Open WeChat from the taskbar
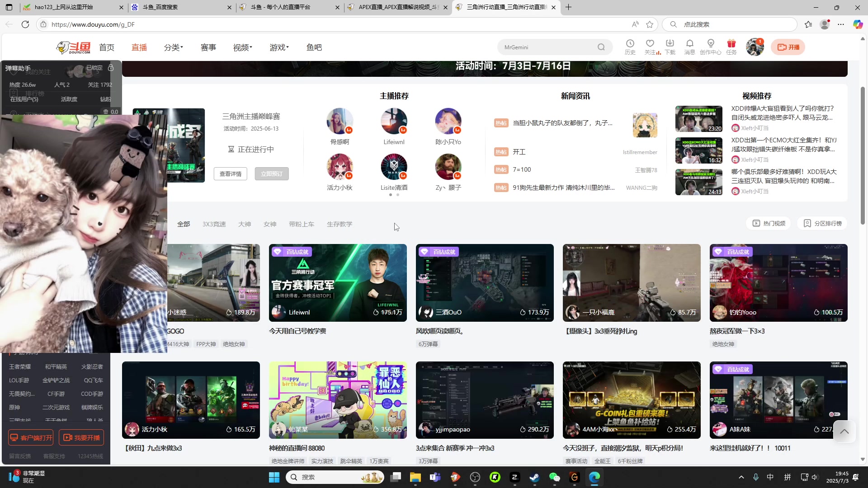Image resolution: width=868 pixels, height=488 pixels. [554, 477]
